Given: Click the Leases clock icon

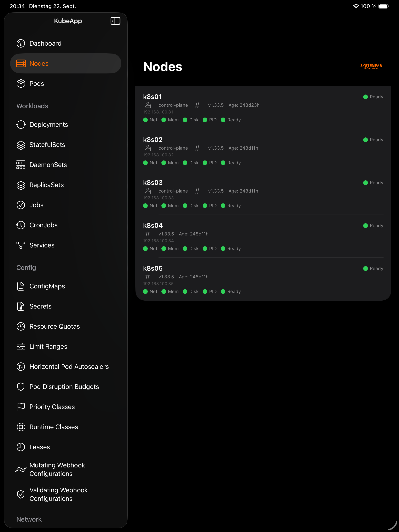Looking at the screenshot, I should coord(21,447).
